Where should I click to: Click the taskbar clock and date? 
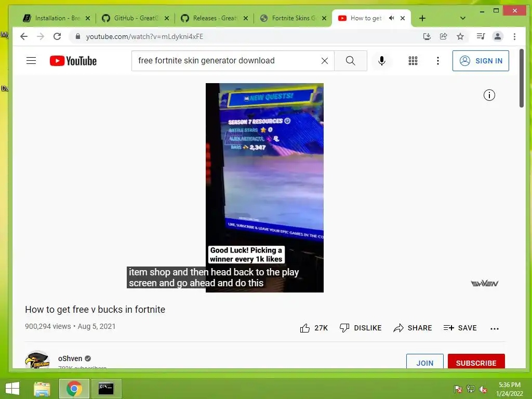(x=509, y=389)
